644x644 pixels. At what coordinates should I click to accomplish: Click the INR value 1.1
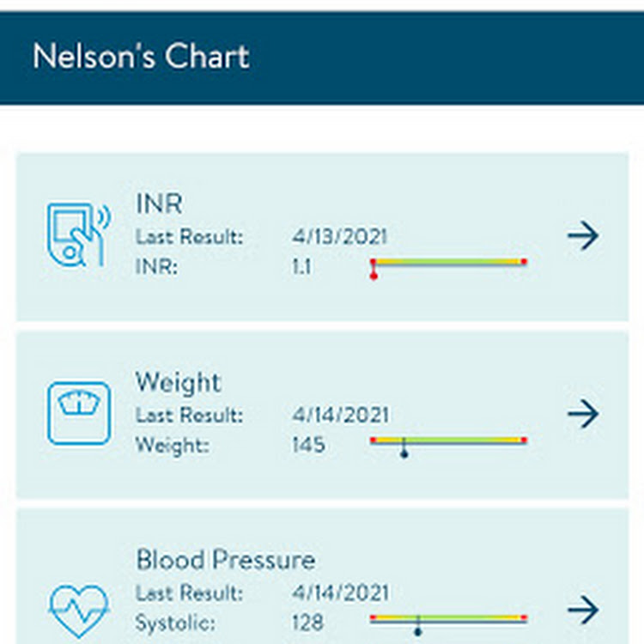pos(302,267)
